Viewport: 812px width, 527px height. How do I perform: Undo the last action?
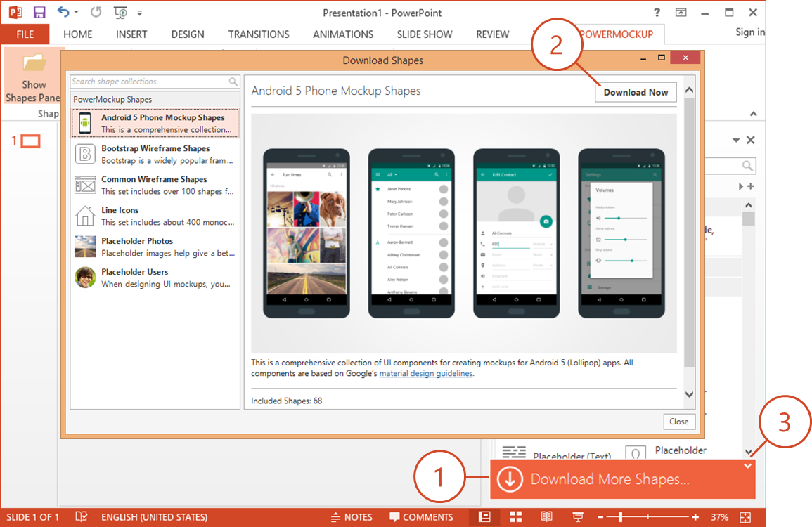pyautogui.click(x=63, y=12)
